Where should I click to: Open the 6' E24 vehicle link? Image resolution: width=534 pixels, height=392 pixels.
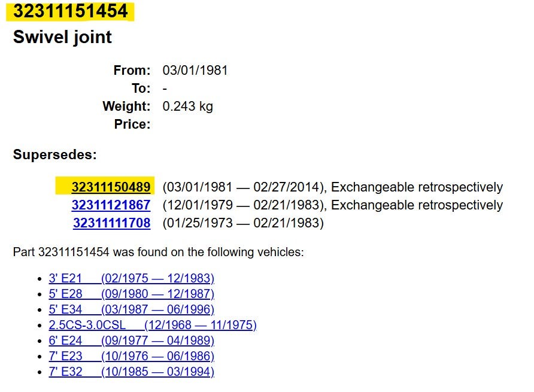point(132,341)
